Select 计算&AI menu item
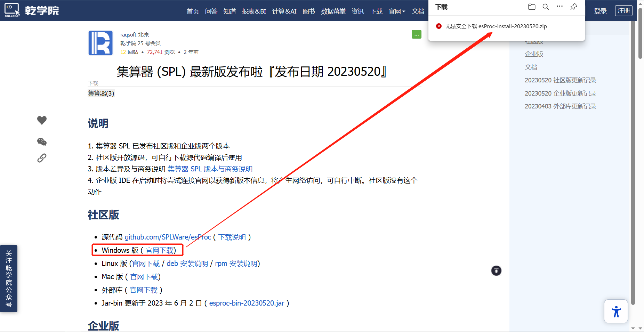 tap(284, 11)
